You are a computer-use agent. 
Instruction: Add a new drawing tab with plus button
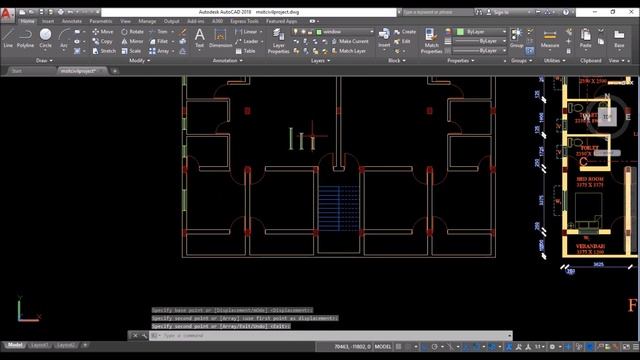point(115,71)
